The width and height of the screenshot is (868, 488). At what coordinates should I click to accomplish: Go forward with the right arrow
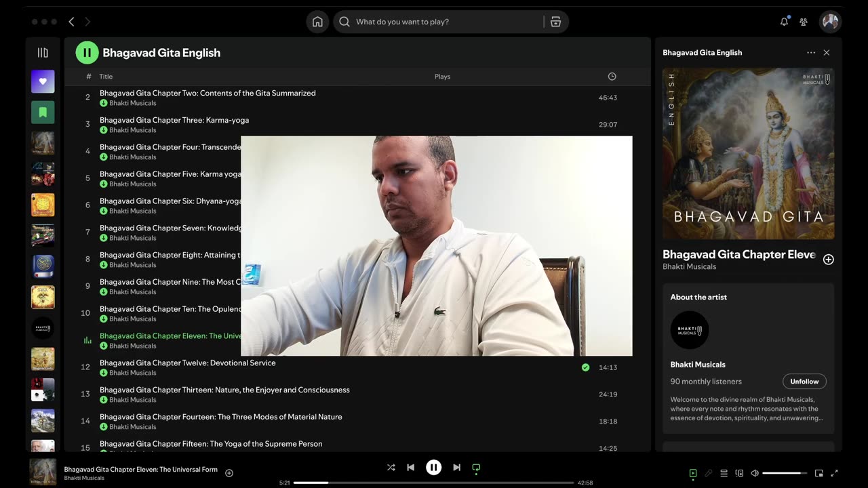click(x=87, y=22)
